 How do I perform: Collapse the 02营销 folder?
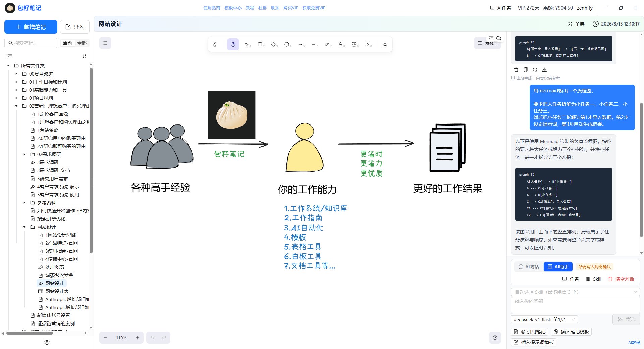pos(16,106)
